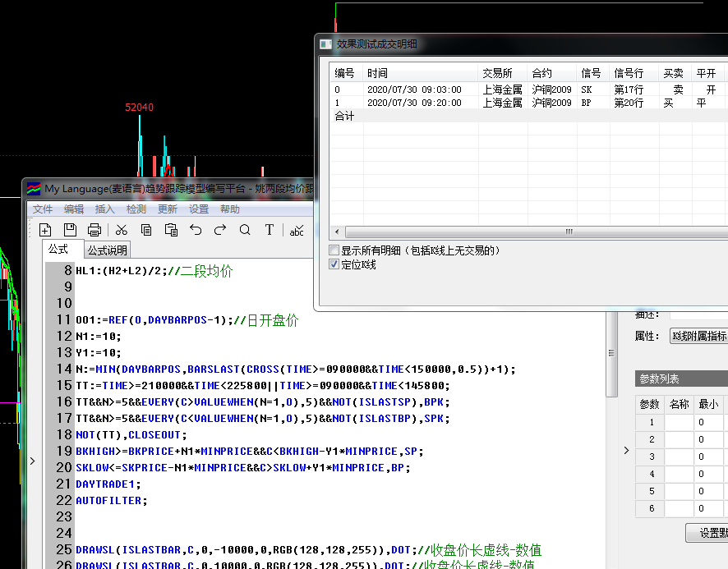This screenshot has height=569, width=728.
Task: Click the magnifier search icon
Action: [x=245, y=230]
